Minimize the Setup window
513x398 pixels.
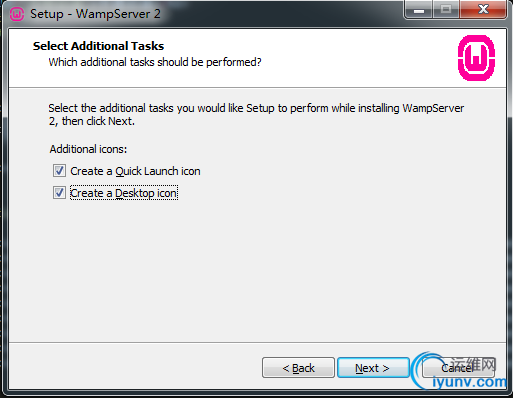tap(419, 10)
